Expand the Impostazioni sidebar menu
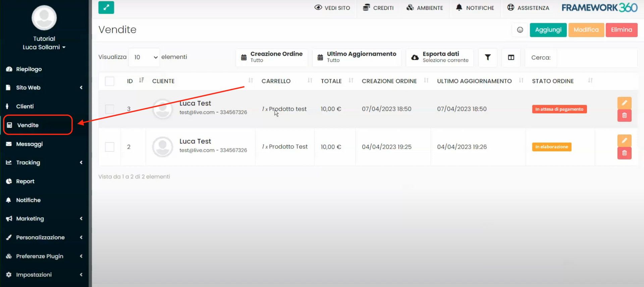This screenshot has width=644, height=287. click(x=44, y=275)
